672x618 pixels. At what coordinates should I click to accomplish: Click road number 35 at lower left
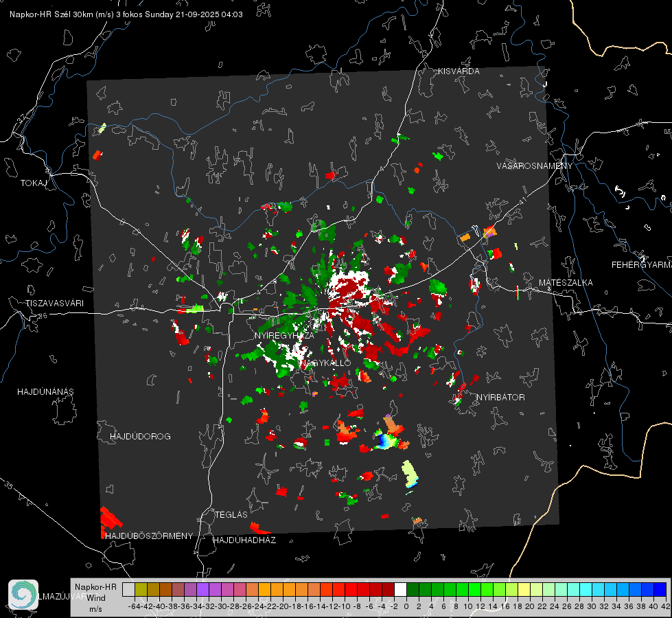[9, 486]
